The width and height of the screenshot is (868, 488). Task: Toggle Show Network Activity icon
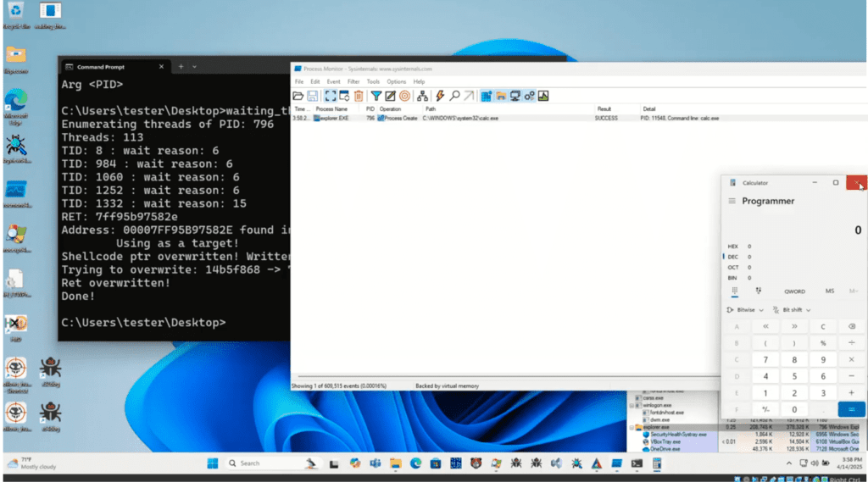point(515,96)
